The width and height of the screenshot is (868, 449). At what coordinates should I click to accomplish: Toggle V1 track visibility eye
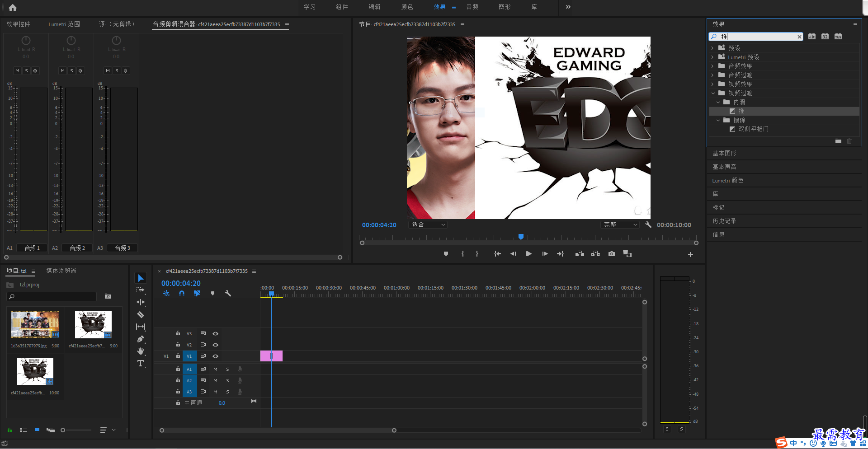coord(216,356)
